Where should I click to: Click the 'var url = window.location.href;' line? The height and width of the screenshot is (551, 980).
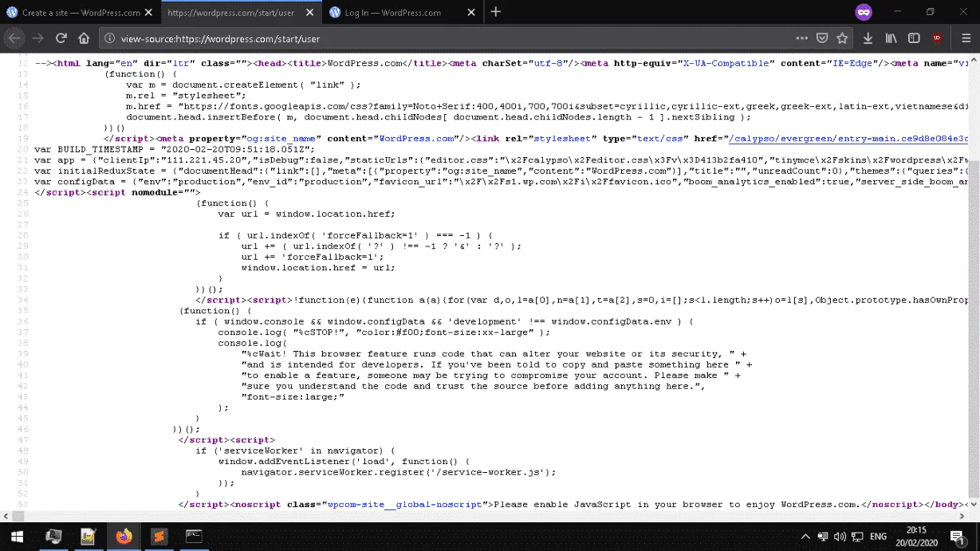click(x=306, y=214)
